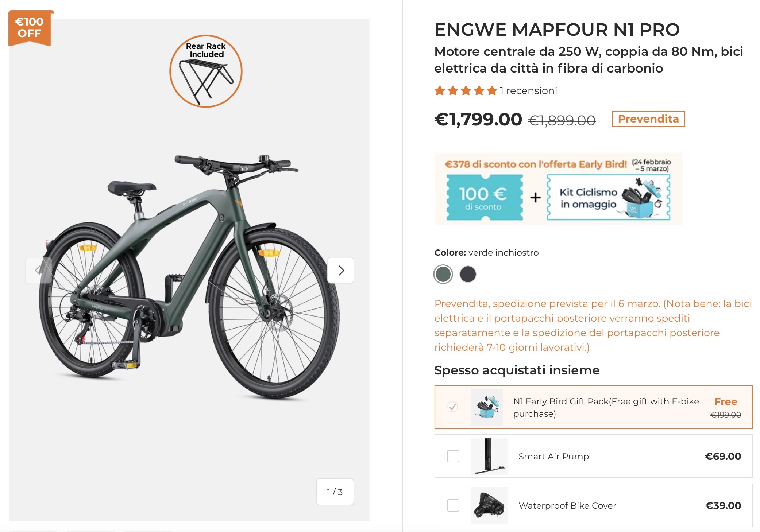The height and width of the screenshot is (532, 760).
Task: Select the dark gray color swatch
Action: click(x=468, y=274)
